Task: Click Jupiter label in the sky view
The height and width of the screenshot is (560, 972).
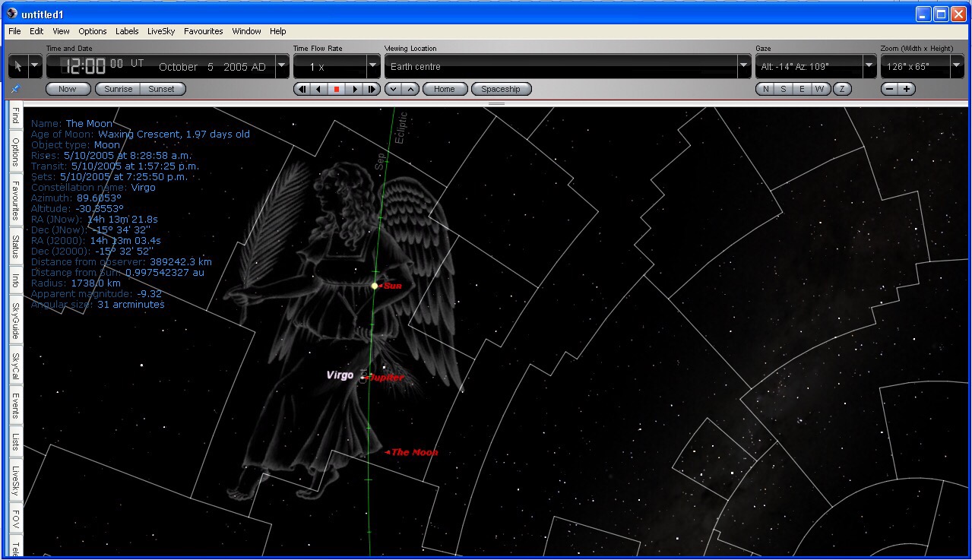Action: [386, 378]
